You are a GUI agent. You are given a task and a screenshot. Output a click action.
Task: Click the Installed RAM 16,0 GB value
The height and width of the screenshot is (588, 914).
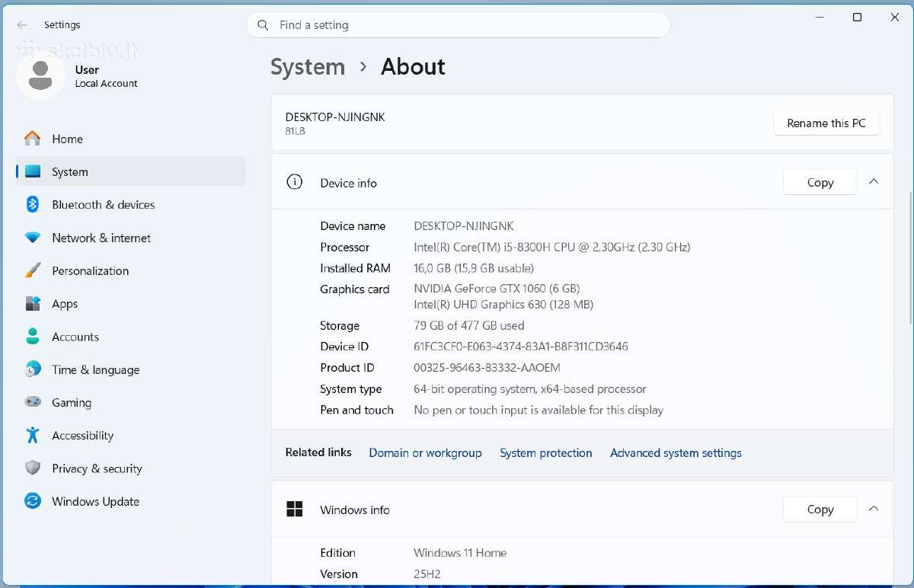click(x=474, y=268)
